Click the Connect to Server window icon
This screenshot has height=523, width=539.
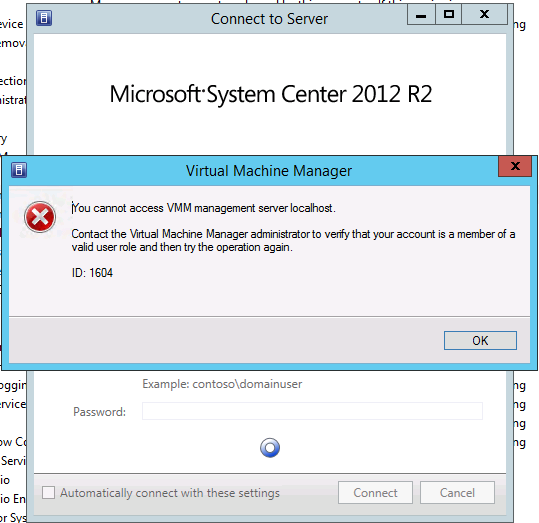pos(44,18)
